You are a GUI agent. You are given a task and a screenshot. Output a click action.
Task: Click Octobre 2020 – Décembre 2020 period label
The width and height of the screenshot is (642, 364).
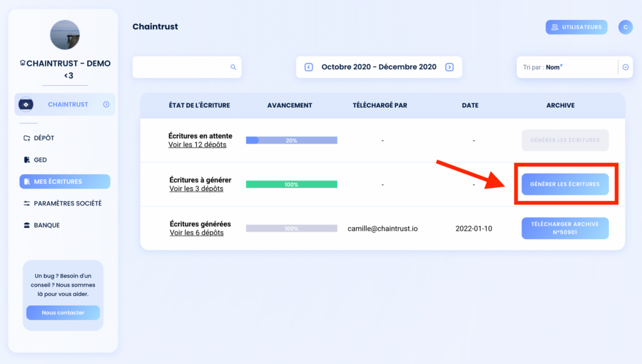(x=379, y=67)
